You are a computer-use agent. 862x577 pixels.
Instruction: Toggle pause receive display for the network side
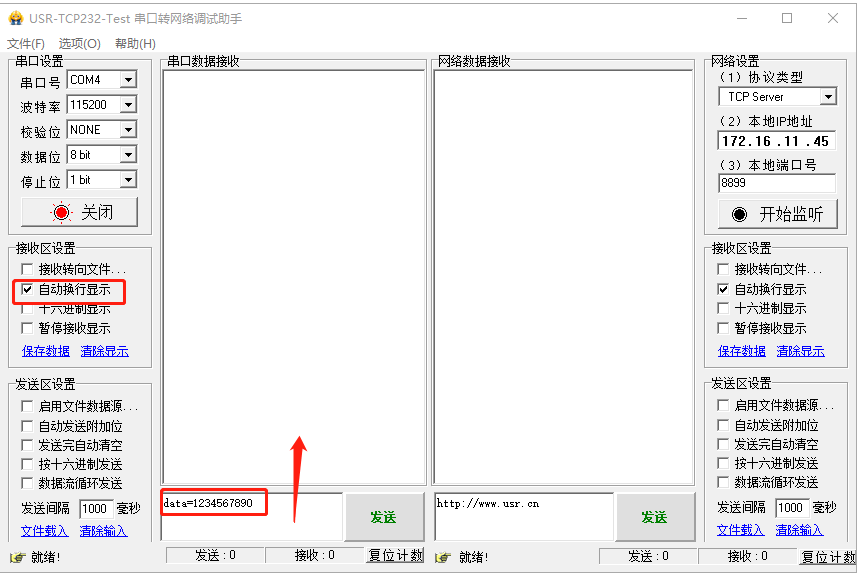tap(723, 328)
